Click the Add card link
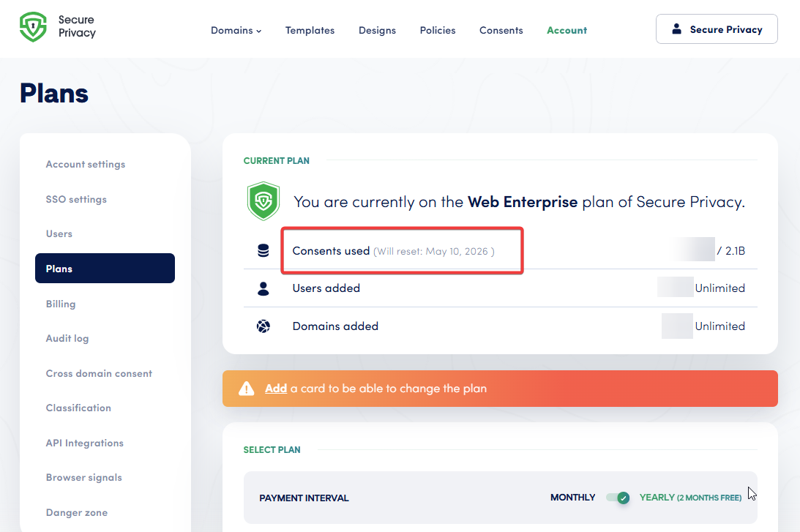This screenshot has width=800, height=532. [x=276, y=389]
